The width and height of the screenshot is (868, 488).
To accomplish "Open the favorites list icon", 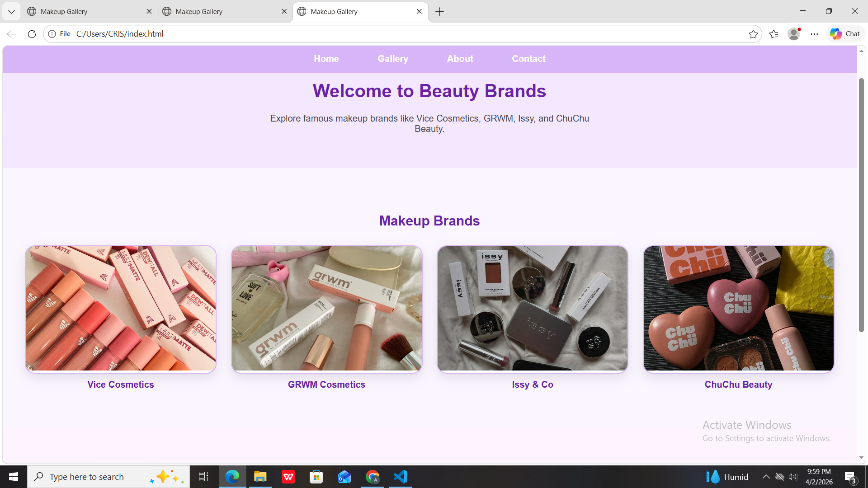I will coord(774,33).
